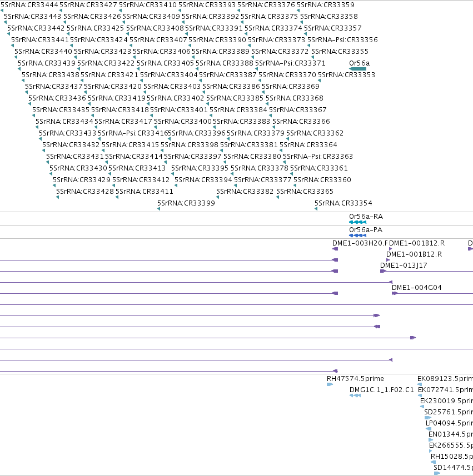
Task: Click the 5SrRNA:CR33376 feature label
Action: (266, 5)
